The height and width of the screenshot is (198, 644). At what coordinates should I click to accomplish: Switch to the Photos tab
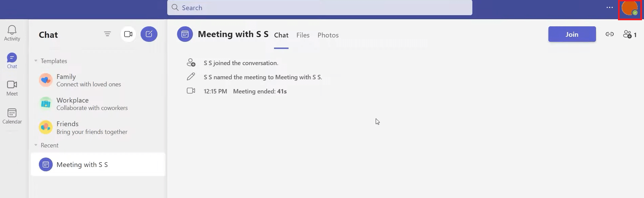click(x=328, y=35)
